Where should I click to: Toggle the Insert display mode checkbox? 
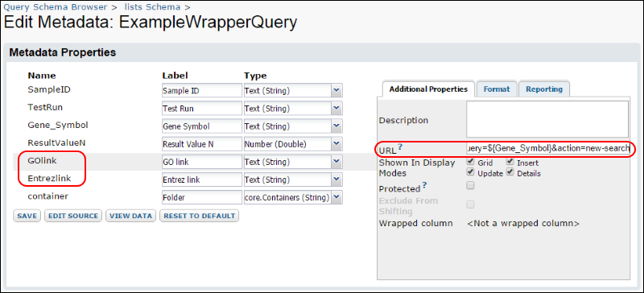click(510, 162)
